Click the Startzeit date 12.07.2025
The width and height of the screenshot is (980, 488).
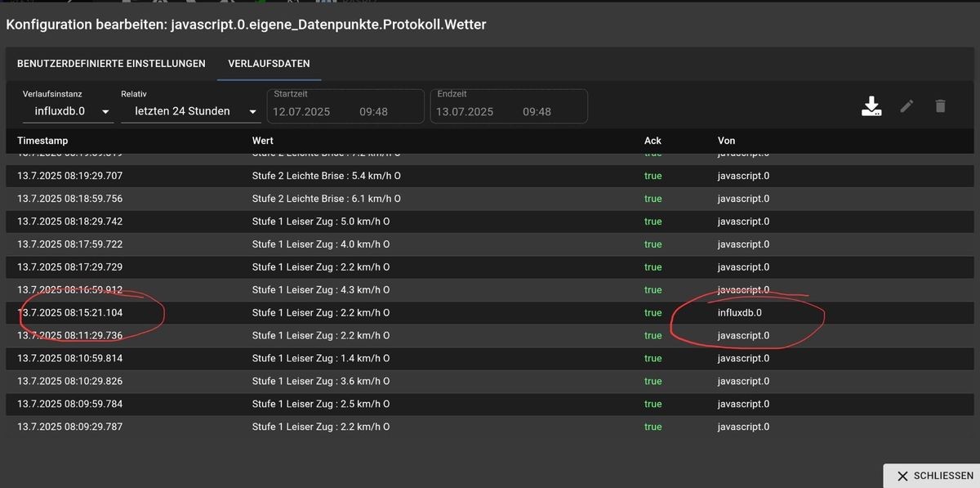pos(301,112)
